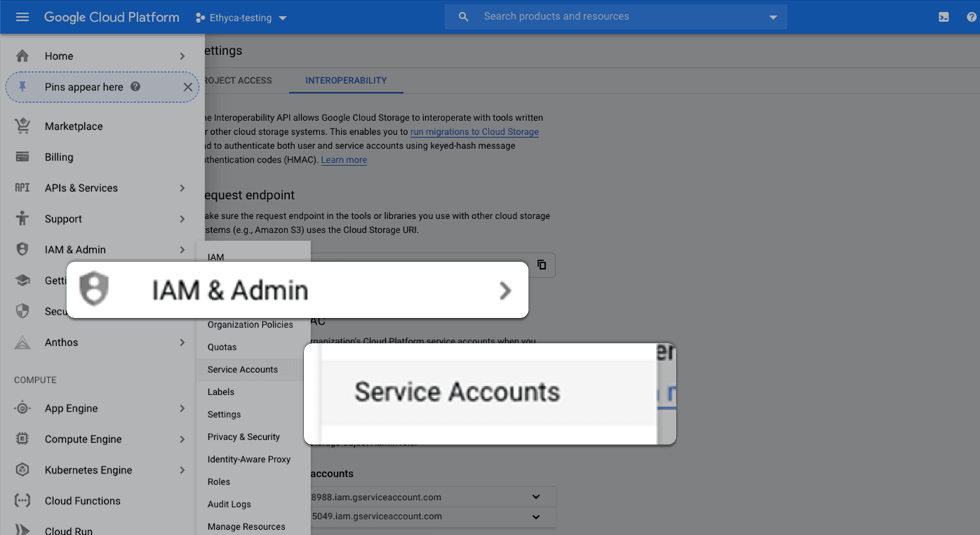Activate Cloud Shell icon
The image size is (980, 535).
click(944, 17)
